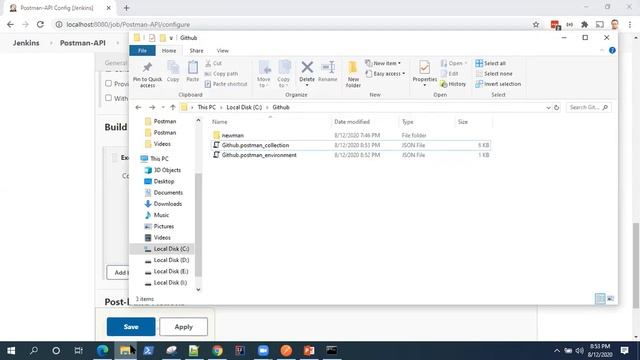This screenshot has width=640, height=360.
Task: Switch to details view layout icon
Action: point(600,299)
